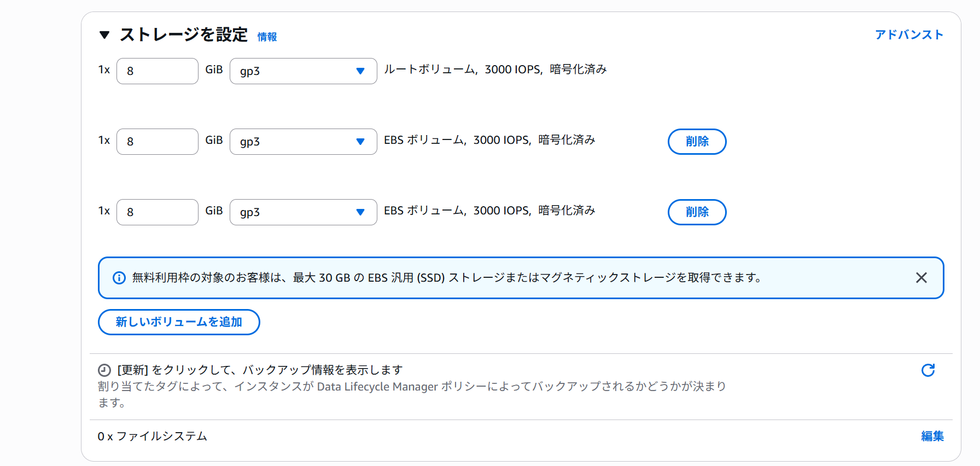This screenshot has width=980, height=466.
Task: Expand the first EBS volume gp3 dropdown
Action: coord(303,142)
